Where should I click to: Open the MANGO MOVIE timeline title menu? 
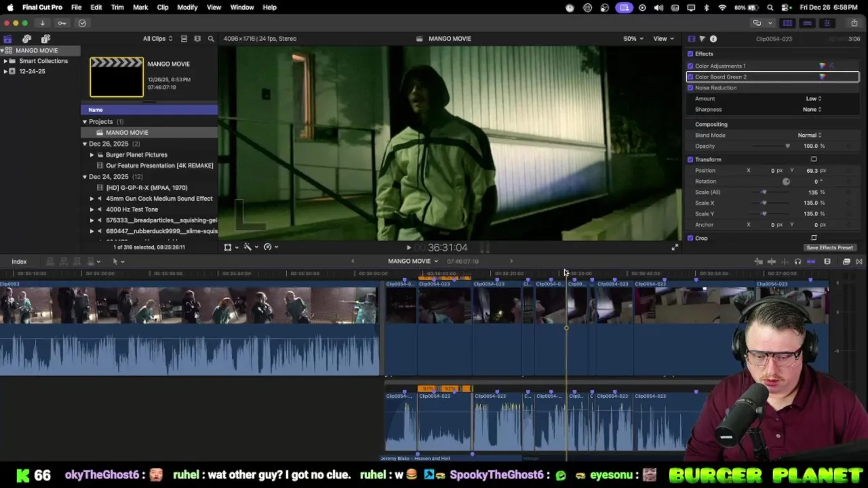pos(412,261)
